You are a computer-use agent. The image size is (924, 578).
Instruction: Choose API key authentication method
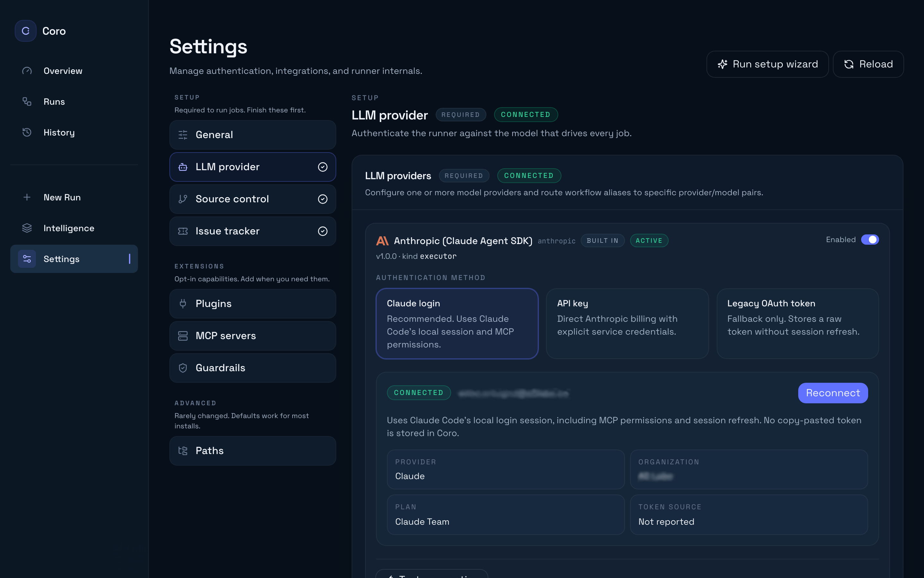pyautogui.click(x=627, y=324)
